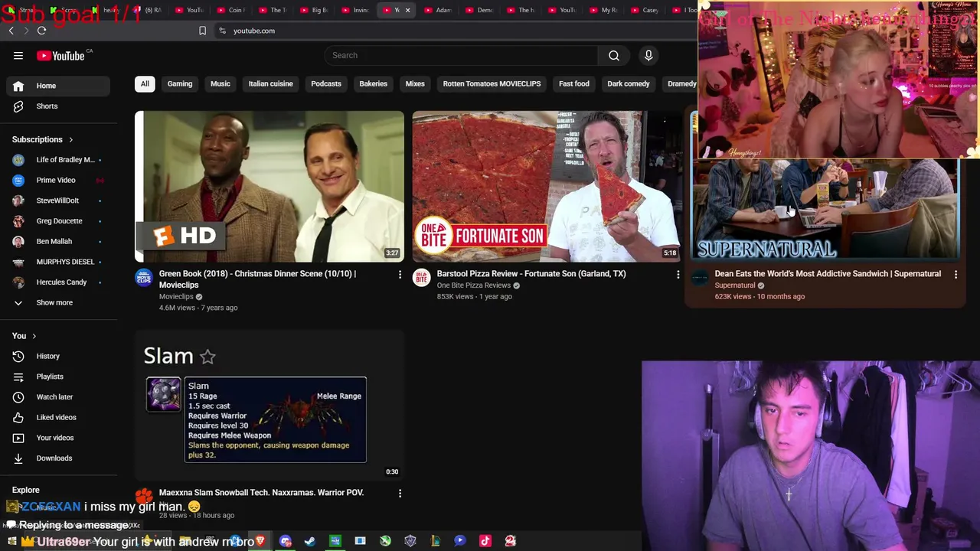This screenshot has width=980, height=551.
Task: Select the Dark comedy filter chip
Action: (629, 83)
